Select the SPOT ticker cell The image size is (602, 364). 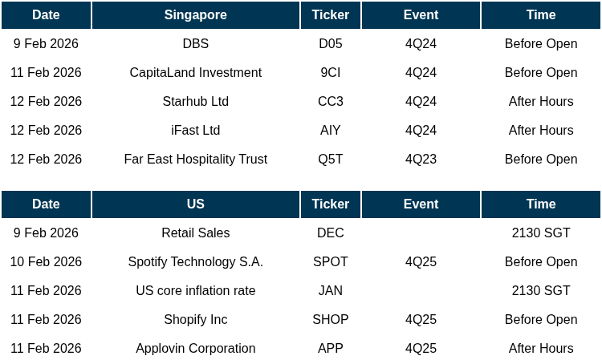point(330,262)
